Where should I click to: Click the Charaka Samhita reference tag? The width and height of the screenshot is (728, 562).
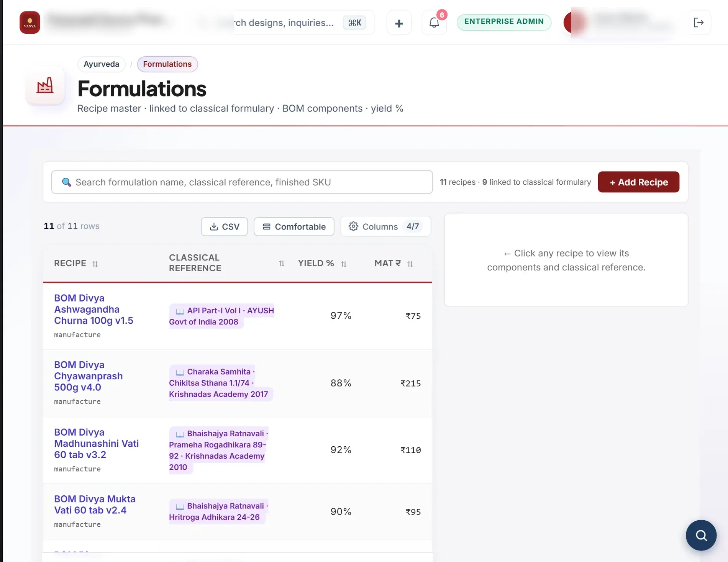coord(221,383)
